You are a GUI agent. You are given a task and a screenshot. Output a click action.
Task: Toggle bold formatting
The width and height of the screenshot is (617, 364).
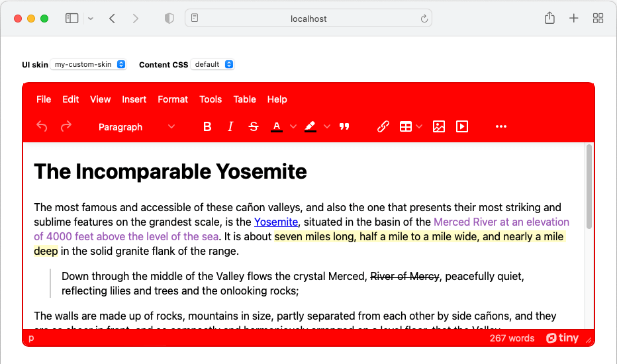click(207, 126)
